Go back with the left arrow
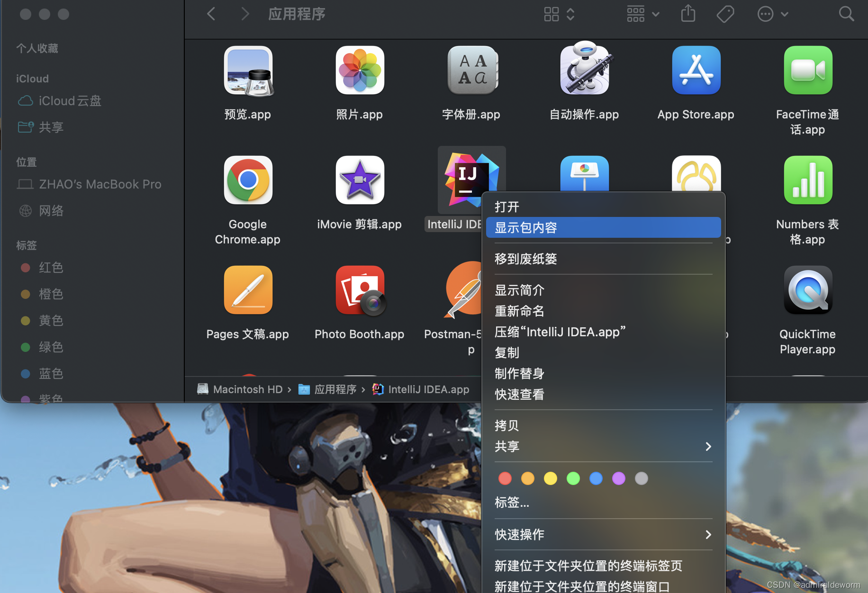Viewport: 868px width, 593px height. [211, 14]
